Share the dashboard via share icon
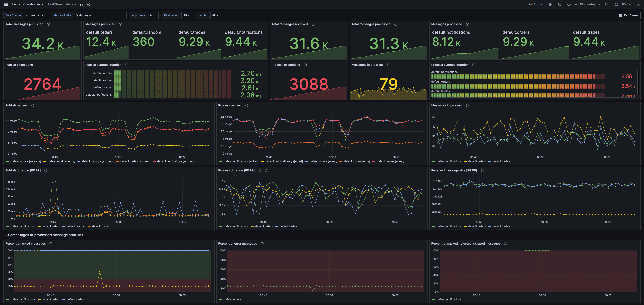 (89, 4)
